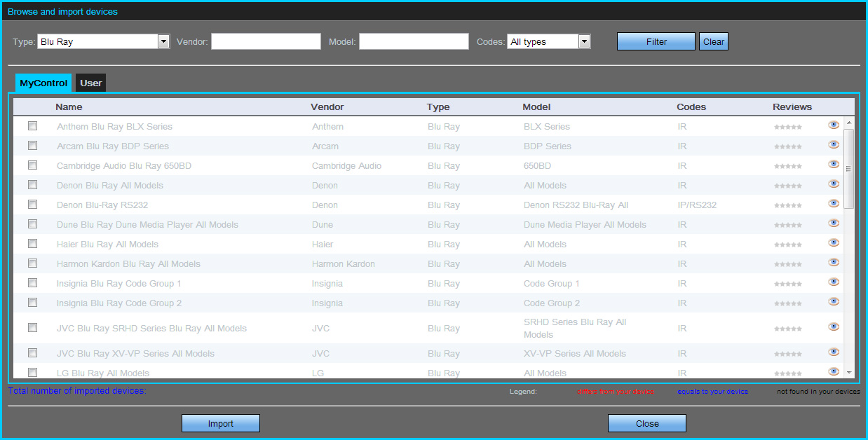Click review stars for Harman Kardon row
This screenshot has width=868, height=440.
pos(787,265)
